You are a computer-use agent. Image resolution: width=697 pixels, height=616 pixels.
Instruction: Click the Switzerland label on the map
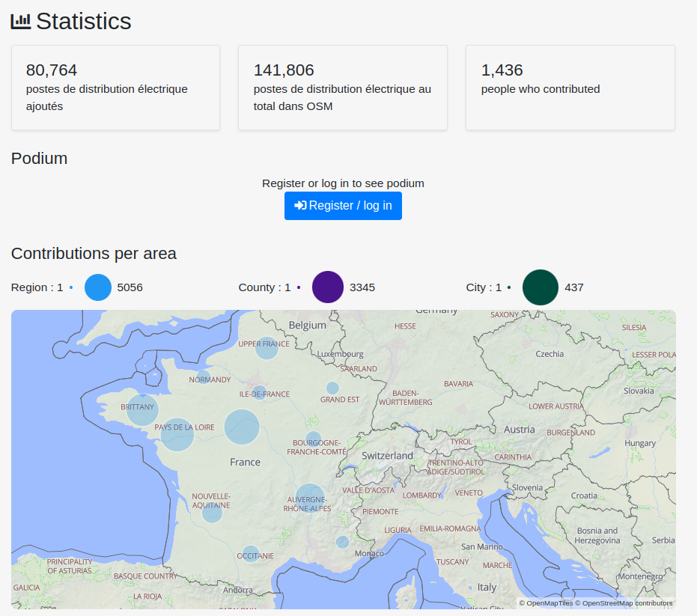pyautogui.click(x=387, y=456)
